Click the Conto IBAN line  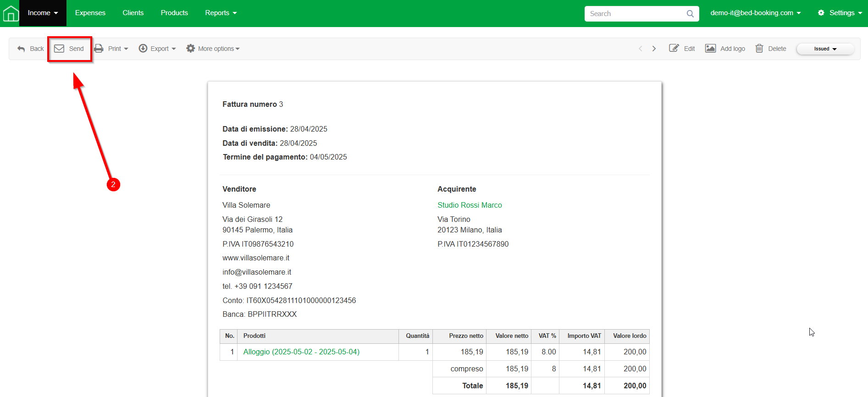[289, 300]
